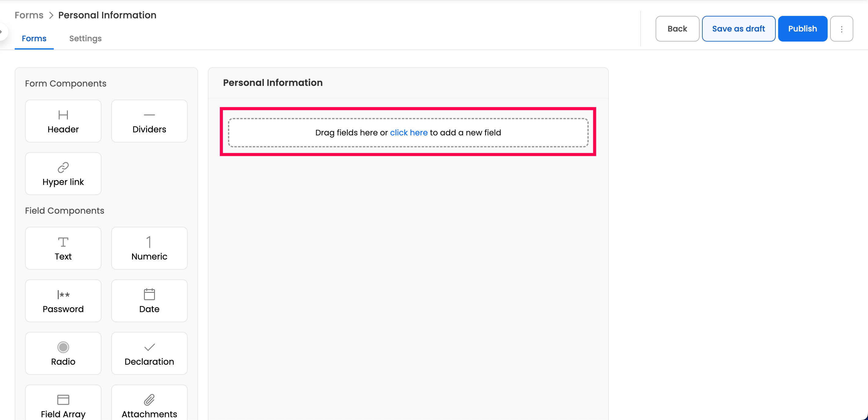The height and width of the screenshot is (420, 868).
Task: Open the Forms tab
Action: point(34,39)
